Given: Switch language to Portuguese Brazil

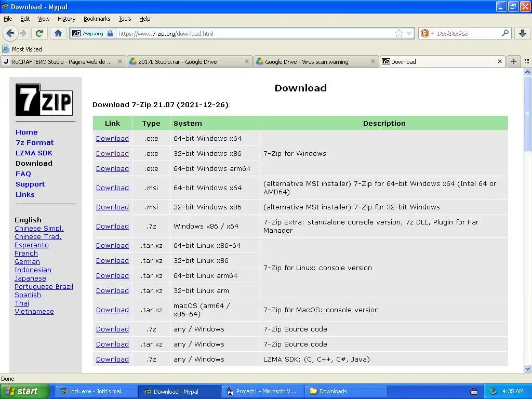Looking at the screenshot, I should pyautogui.click(x=44, y=287).
